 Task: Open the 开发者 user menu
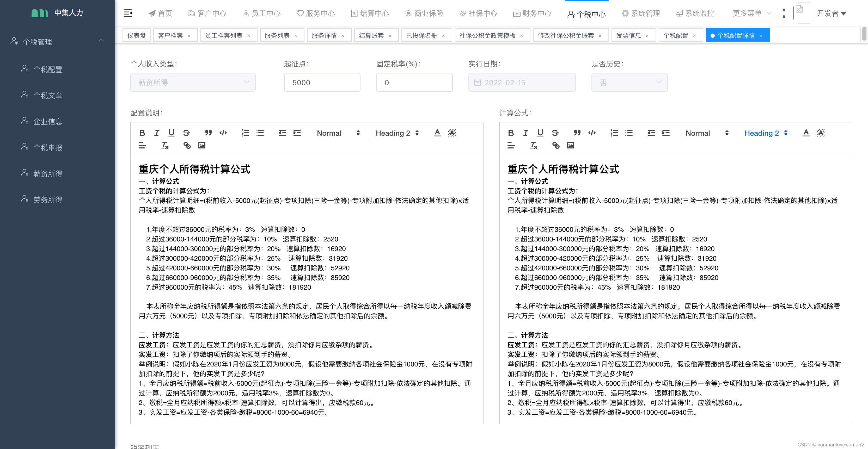point(831,14)
